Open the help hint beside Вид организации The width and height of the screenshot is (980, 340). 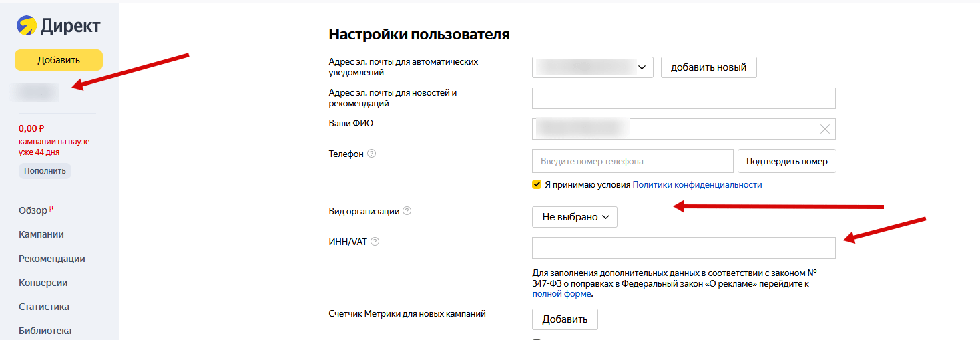coord(407,211)
